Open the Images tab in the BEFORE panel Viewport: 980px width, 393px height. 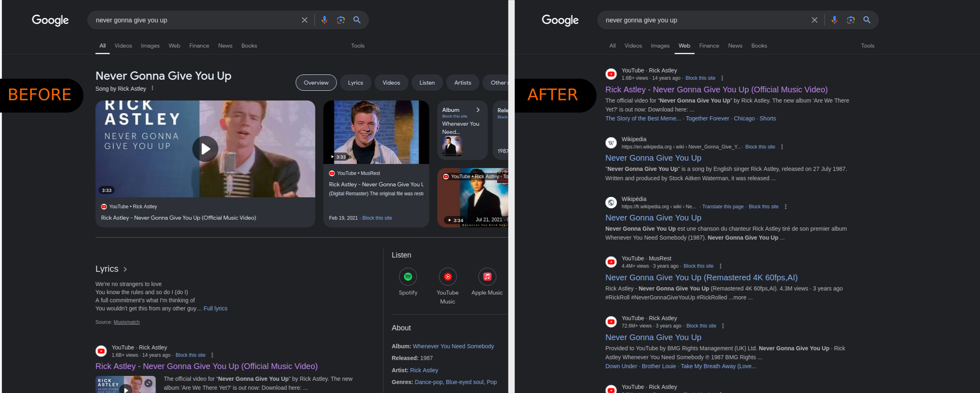150,46
